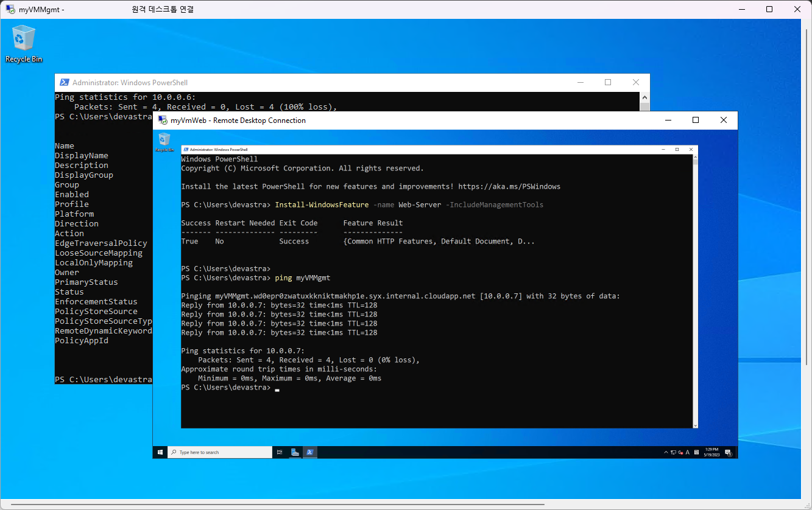Click the 'PrimaryStatus' line in the outer PowerShell
The width and height of the screenshot is (812, 510).
click(x=86, y=282)
